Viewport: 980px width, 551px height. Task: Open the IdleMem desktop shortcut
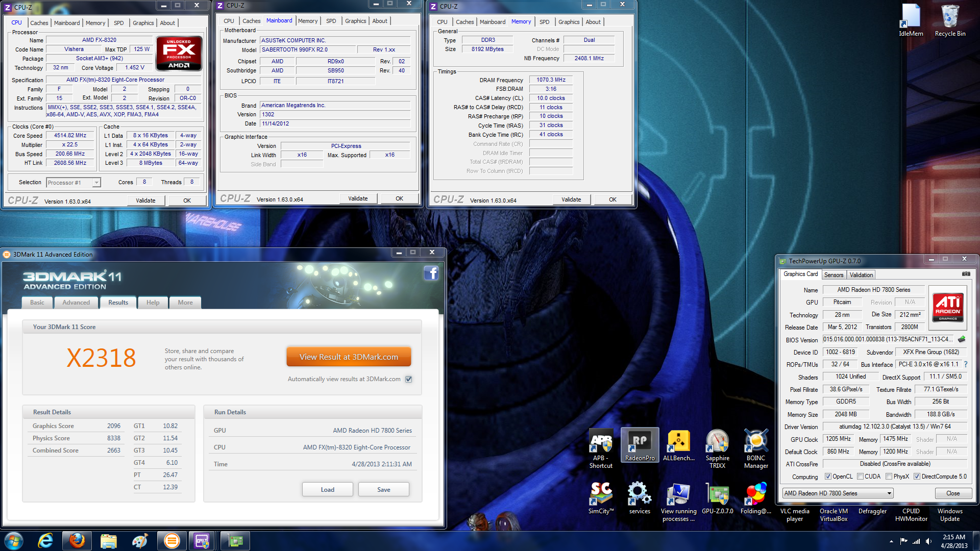pyautogui.click(x=911, y=20)
